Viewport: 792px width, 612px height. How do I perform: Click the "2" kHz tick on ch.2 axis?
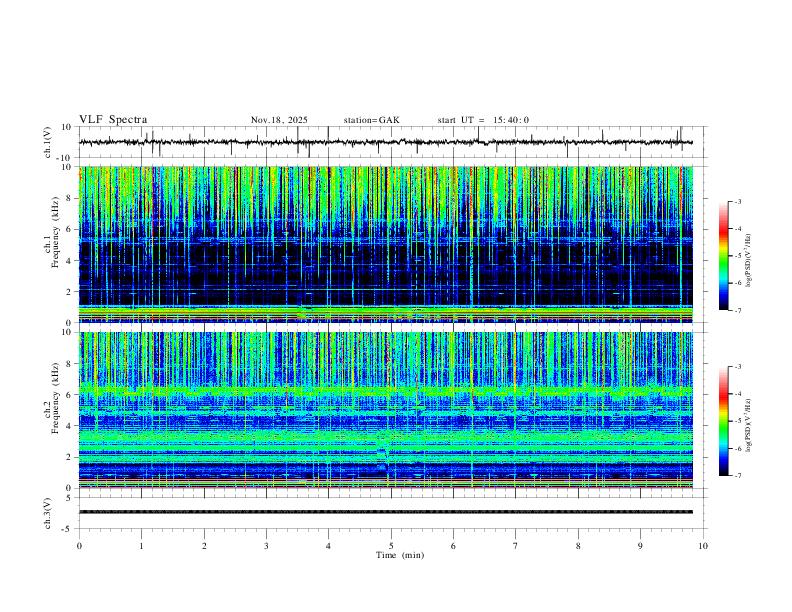click(70, 457)
